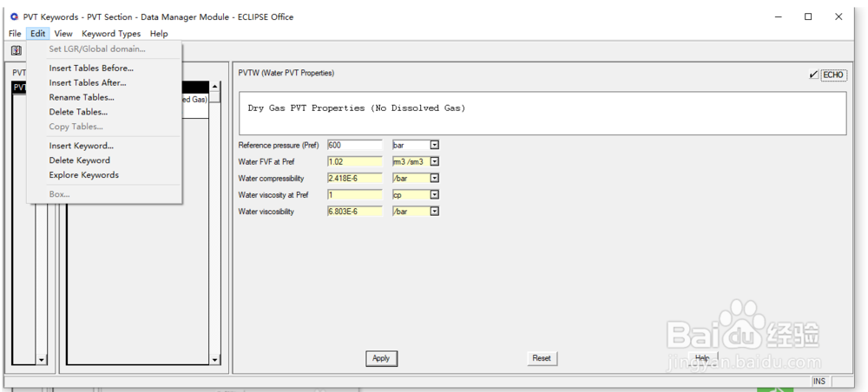The image size is (868, 392).
Task: Choose Insert Tables After...
Action: (x=88, y=83)
